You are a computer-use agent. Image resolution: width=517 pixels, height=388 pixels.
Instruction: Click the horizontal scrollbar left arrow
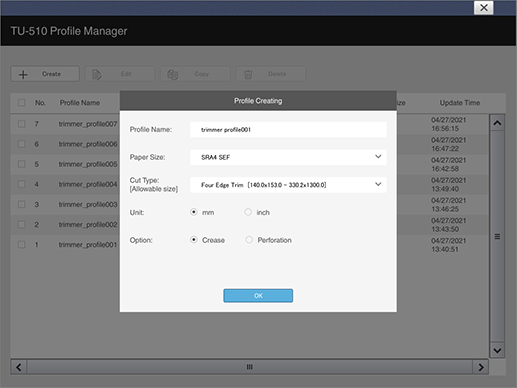19,367
